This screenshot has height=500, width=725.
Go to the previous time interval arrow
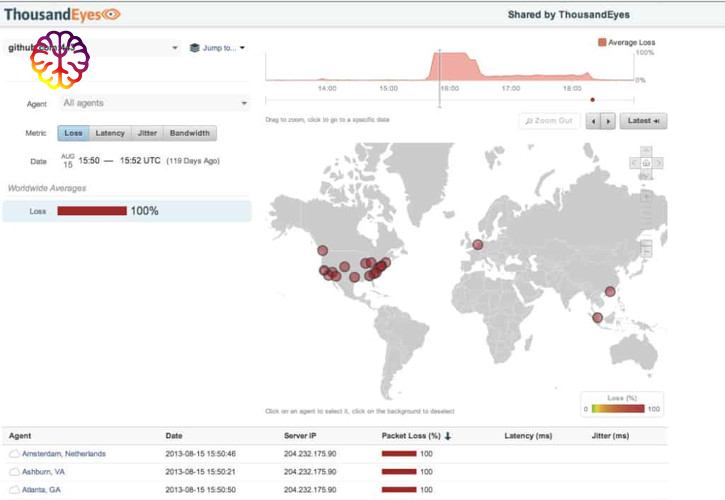click(593, 121)
